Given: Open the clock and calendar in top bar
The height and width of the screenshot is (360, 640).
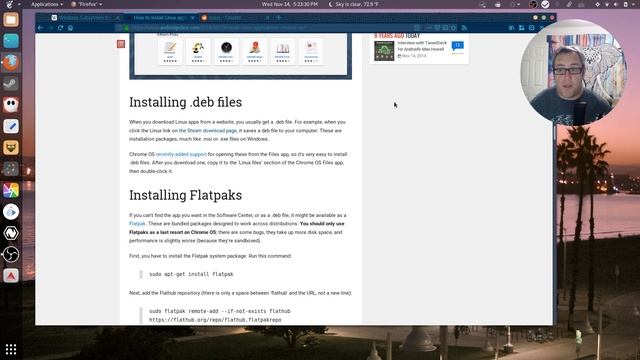Looking at the screenshot, I should (290, 4).
